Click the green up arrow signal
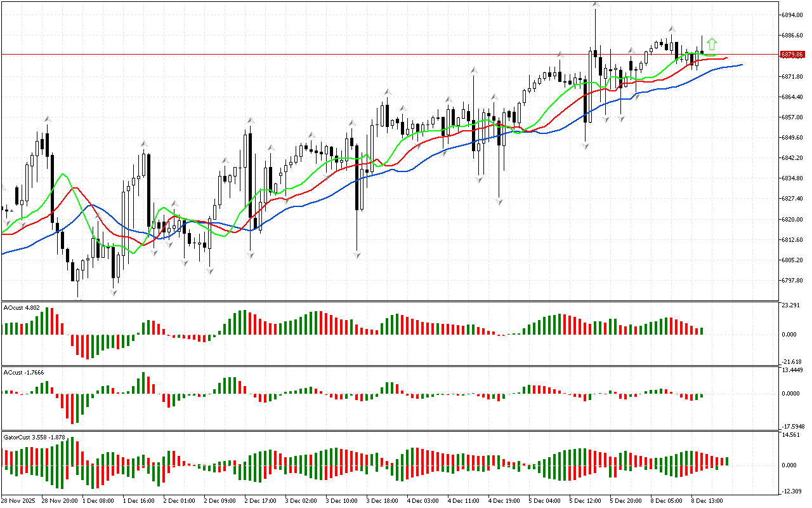Viewport: 812px width, 508px height. click(712, 44)
